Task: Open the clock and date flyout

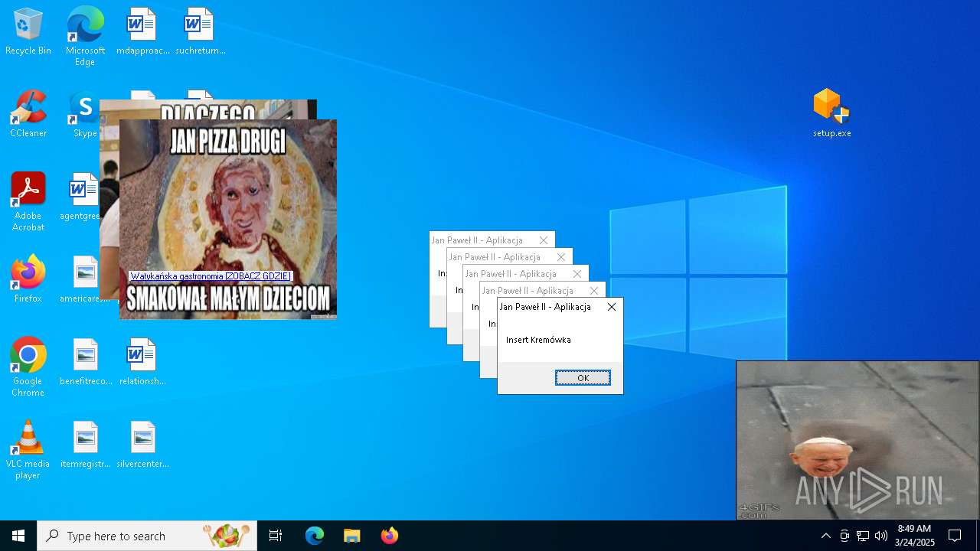Action: pyautogui.click(x=915, y=536)
